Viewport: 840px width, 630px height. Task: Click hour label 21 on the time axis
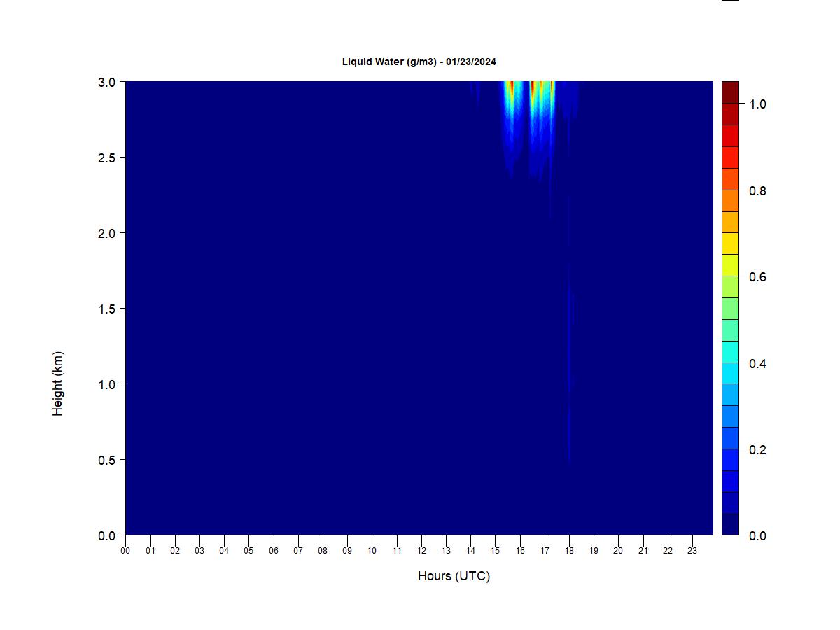pyautogui.click(x=643, y=551)
